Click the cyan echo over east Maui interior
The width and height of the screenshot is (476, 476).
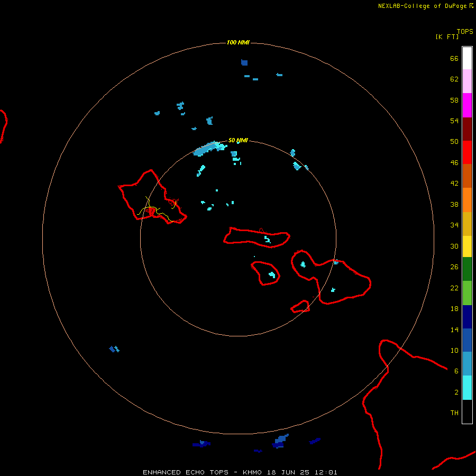pos(333,290)
